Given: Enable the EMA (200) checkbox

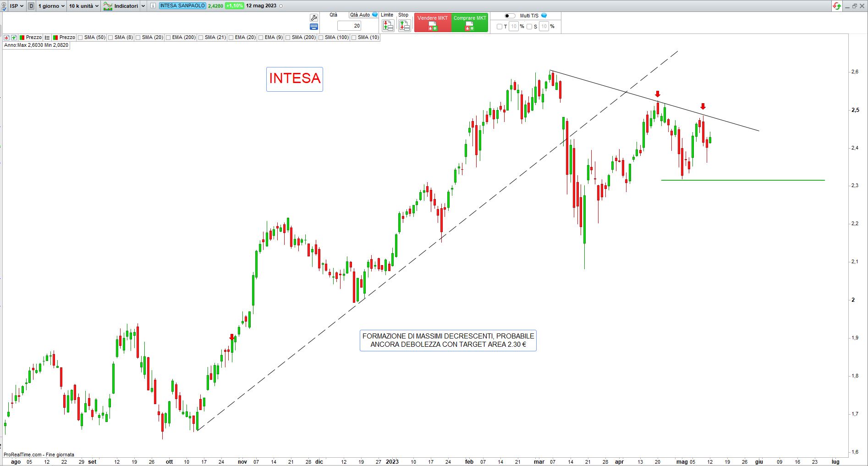Looking at the screenshot, I should pos(168,38).
